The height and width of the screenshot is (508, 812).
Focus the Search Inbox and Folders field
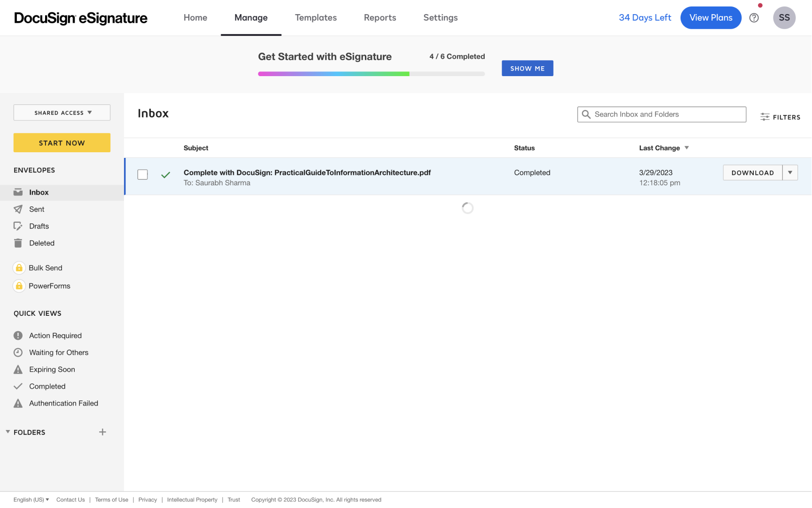(x=667, y=114)
